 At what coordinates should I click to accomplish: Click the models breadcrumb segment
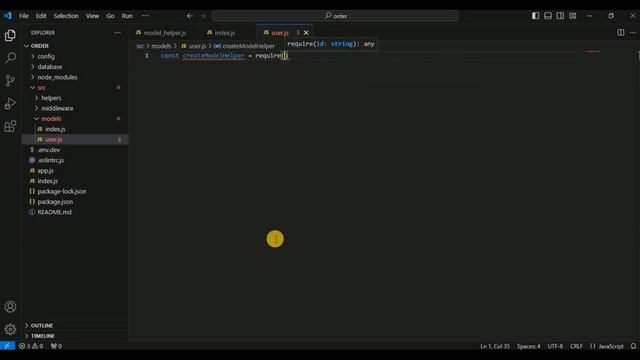[161, 46]
